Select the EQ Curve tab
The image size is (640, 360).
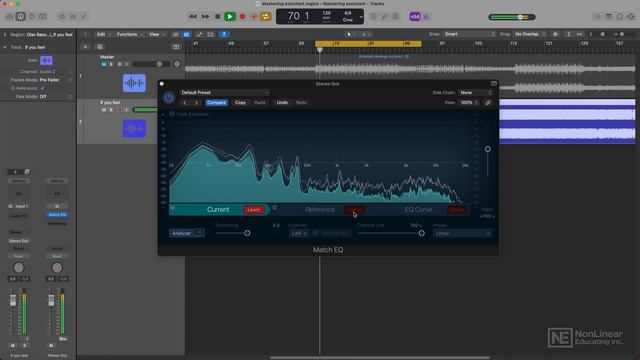[x=418, y=210]
